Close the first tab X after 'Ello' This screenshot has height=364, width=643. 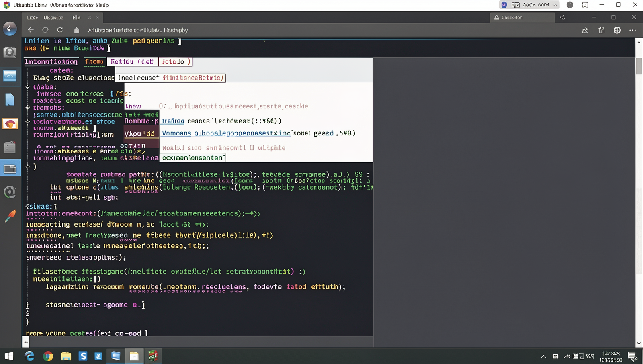click(90, 18)
